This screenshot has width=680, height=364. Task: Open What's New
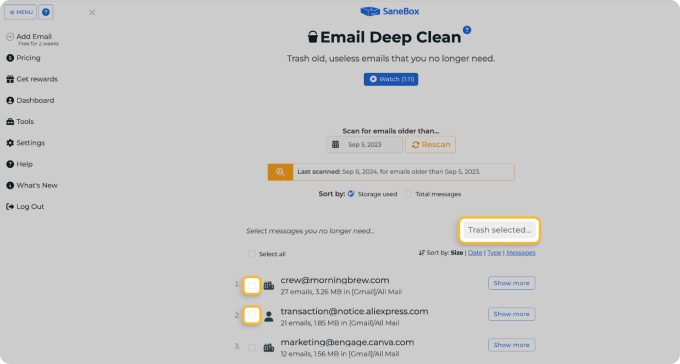tap(37, 185)
